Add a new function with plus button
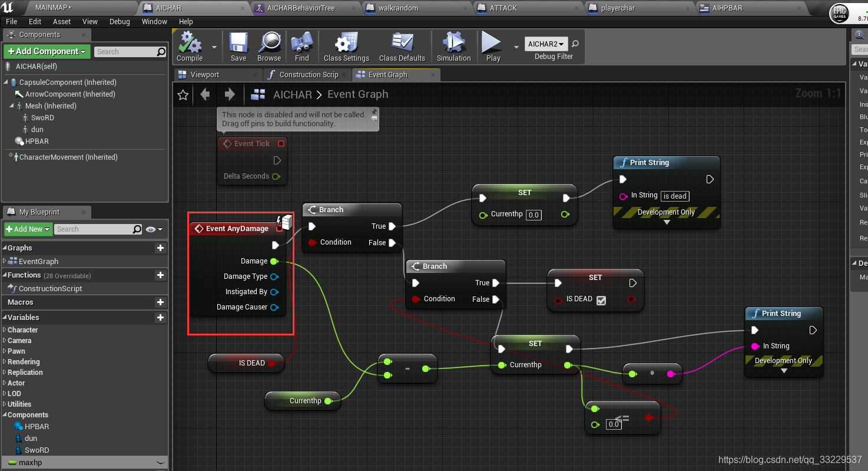The image size is (868, 471). coord(160,275)
